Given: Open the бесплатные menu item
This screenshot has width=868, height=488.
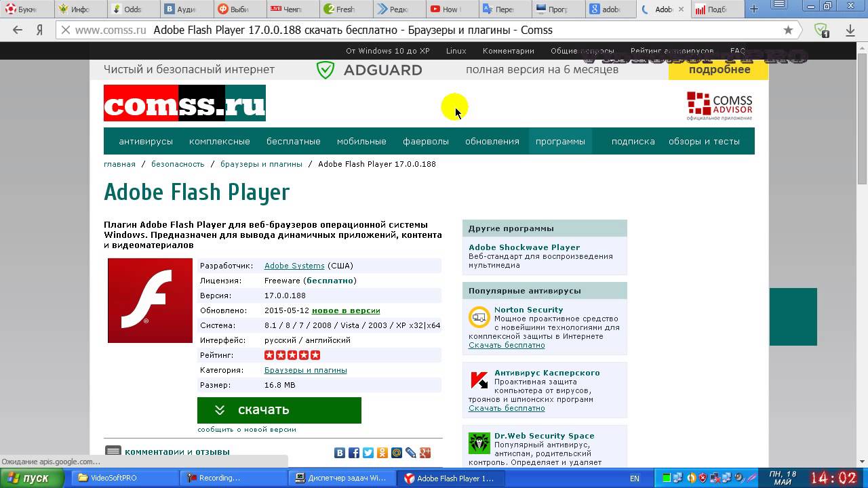Looking at the screenshot, I should tap(294, 142).
